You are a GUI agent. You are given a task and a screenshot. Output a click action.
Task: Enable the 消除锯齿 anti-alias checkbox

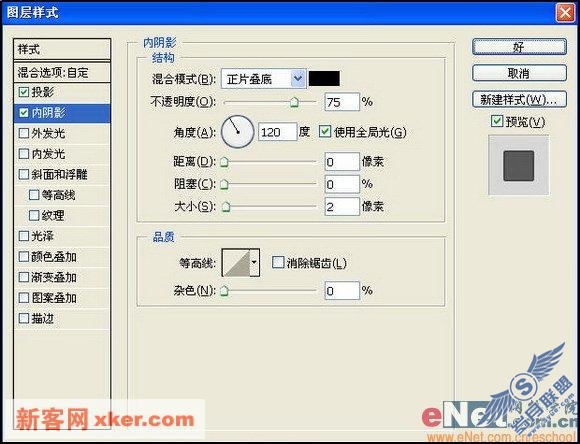tap(277, 263)
